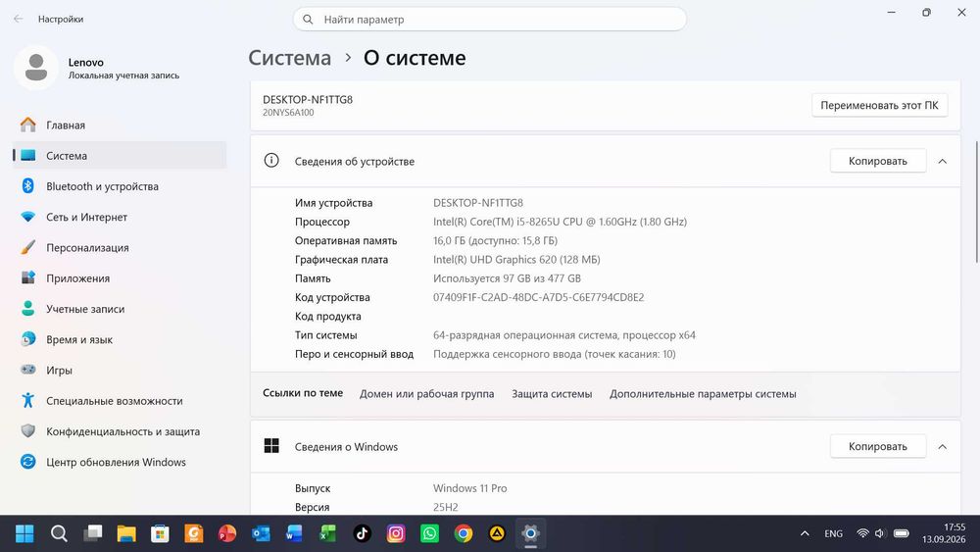The width and height of the screenshot is (980, 552).
Task: Click the Windows logo by Сведения о Windows
Action: [x=271, y=446]
